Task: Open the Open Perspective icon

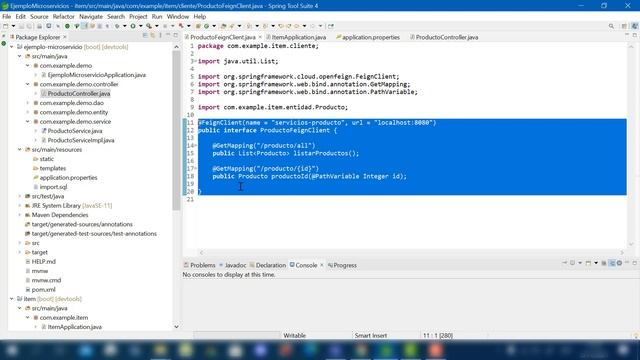Action: point(624,26)
